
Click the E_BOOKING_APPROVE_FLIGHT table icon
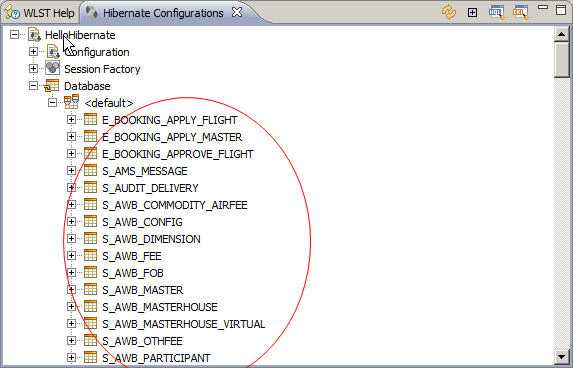pyautogui.click(x=91, y=153)
